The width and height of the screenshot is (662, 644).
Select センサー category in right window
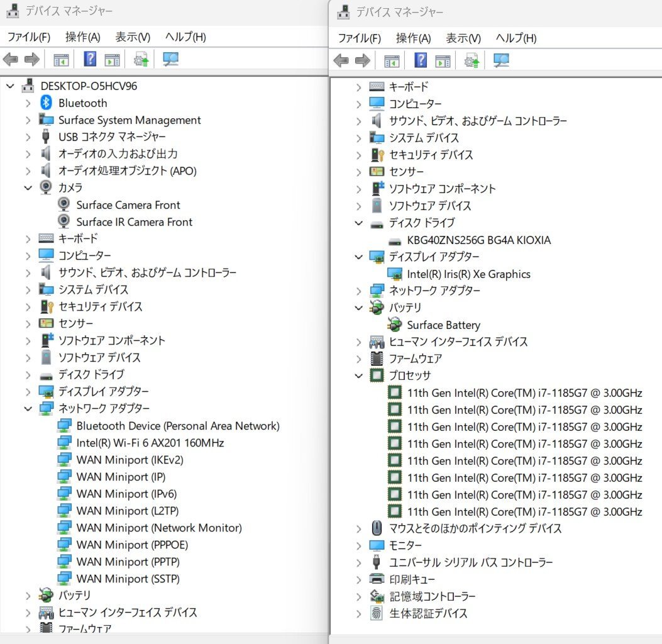click(x=406, y=172)
